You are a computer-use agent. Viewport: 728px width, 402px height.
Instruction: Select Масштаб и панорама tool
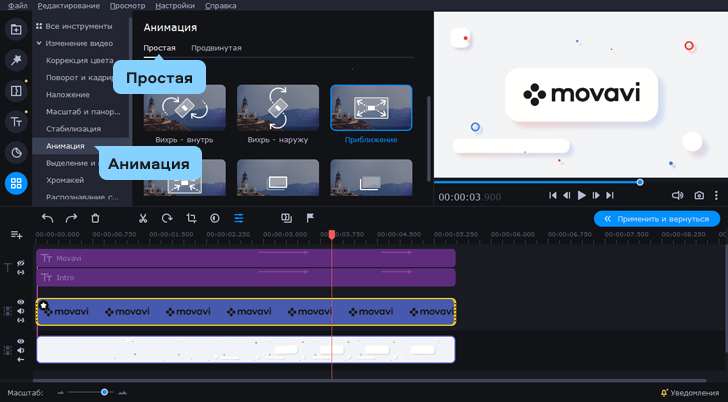pyautogui.click(x=83, y=112)
